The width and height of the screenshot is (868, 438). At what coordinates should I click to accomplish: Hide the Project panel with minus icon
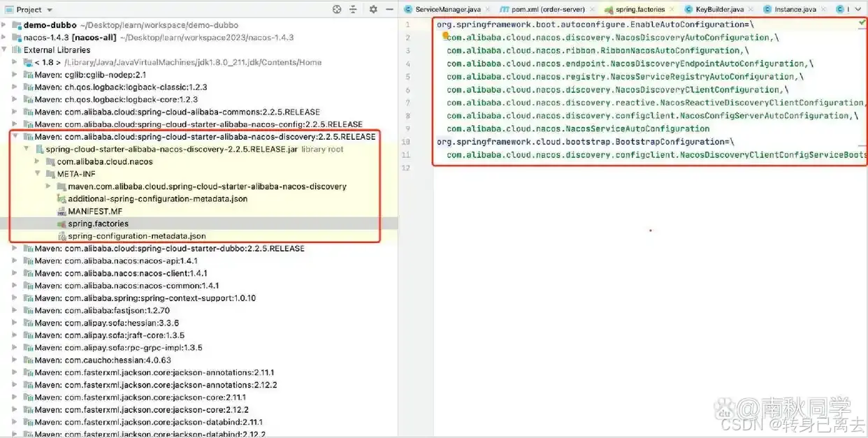pos(388,9)
